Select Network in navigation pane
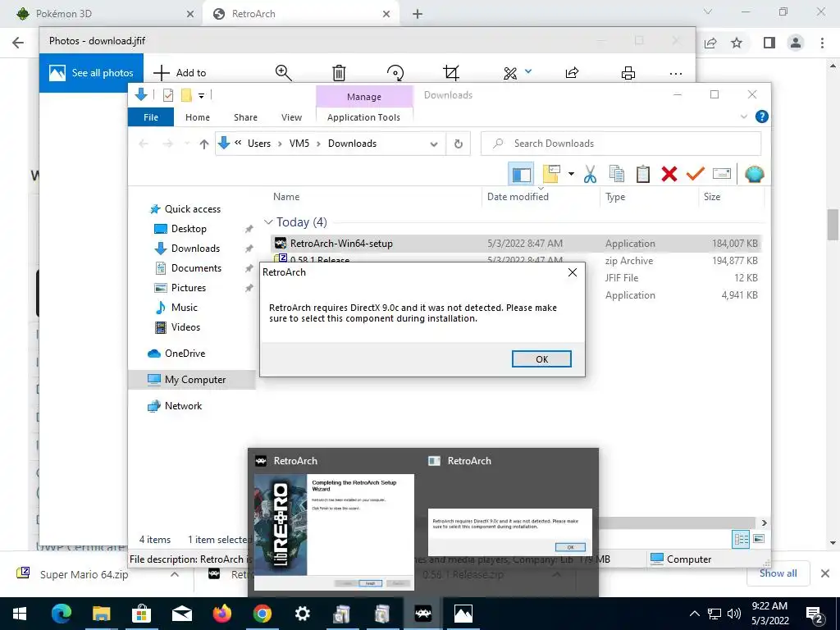840x630 pixels. tap(183, 406)
